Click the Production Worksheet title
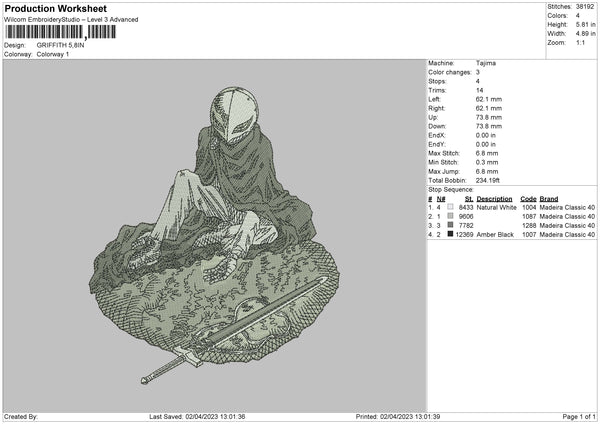 point(55,8)
